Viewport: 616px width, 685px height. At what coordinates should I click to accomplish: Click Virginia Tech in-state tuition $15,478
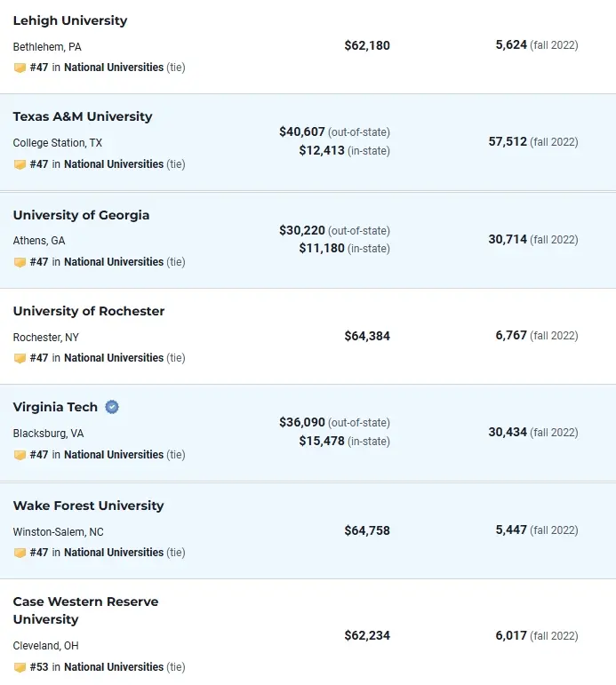[x=322, y=441]
